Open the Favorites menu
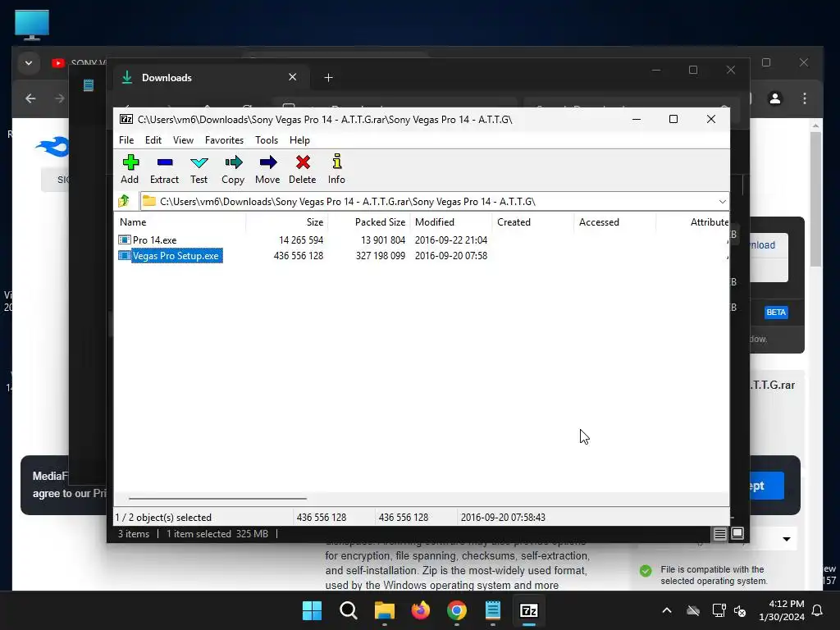This screenshot has height=630, width=840. [x=225, y=139]
